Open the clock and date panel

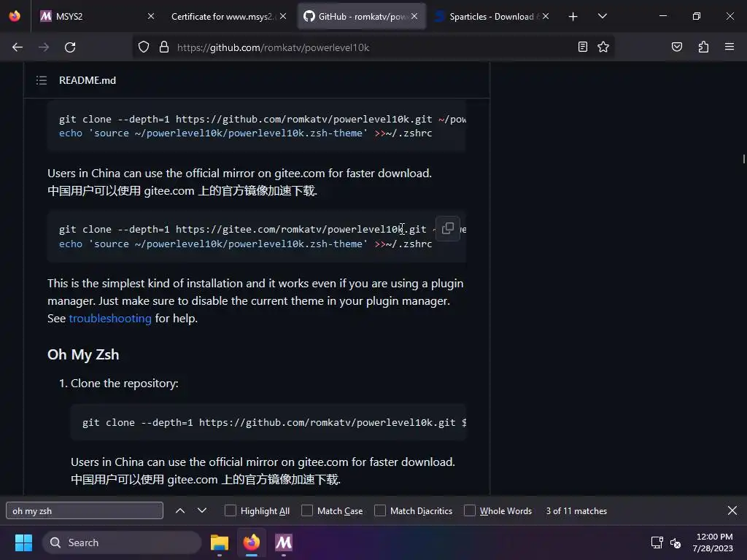coord(713,542)
